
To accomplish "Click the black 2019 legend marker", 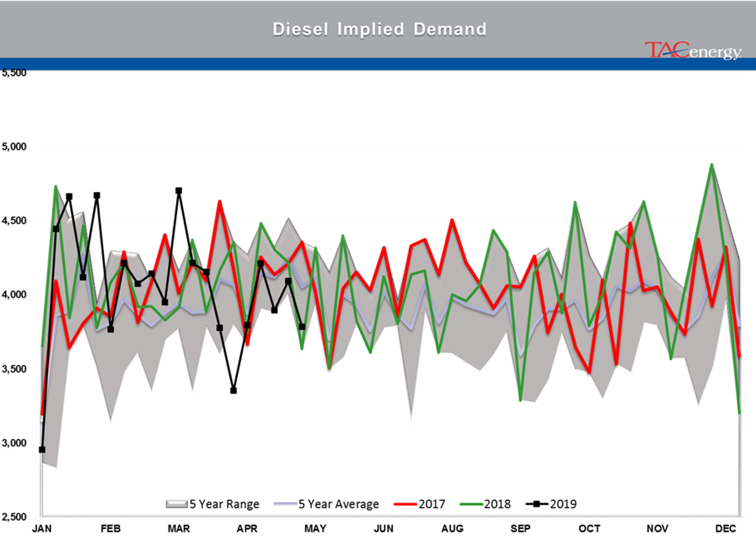I will [x=537, y=504].
